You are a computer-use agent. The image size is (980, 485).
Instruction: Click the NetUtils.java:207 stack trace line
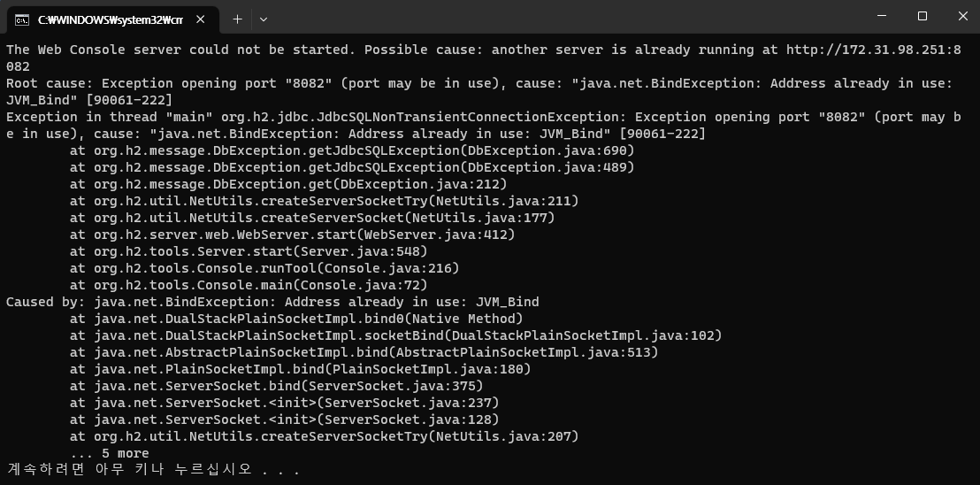(325, 436)
